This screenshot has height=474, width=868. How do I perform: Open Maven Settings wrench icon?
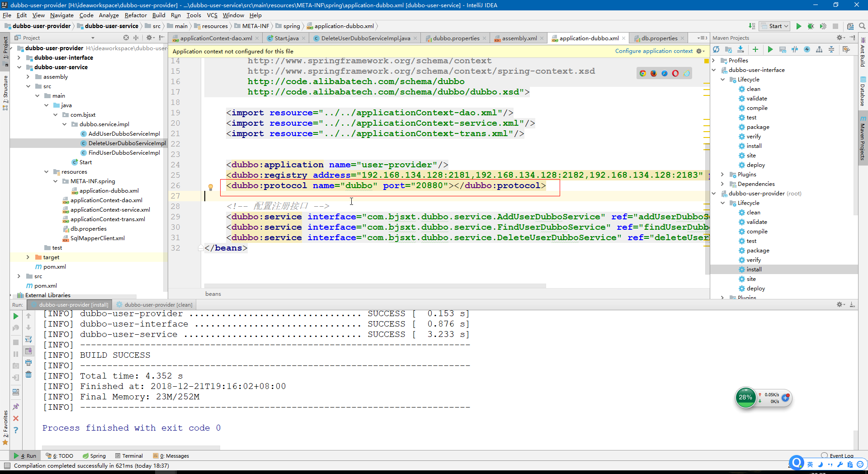point(846,49)
